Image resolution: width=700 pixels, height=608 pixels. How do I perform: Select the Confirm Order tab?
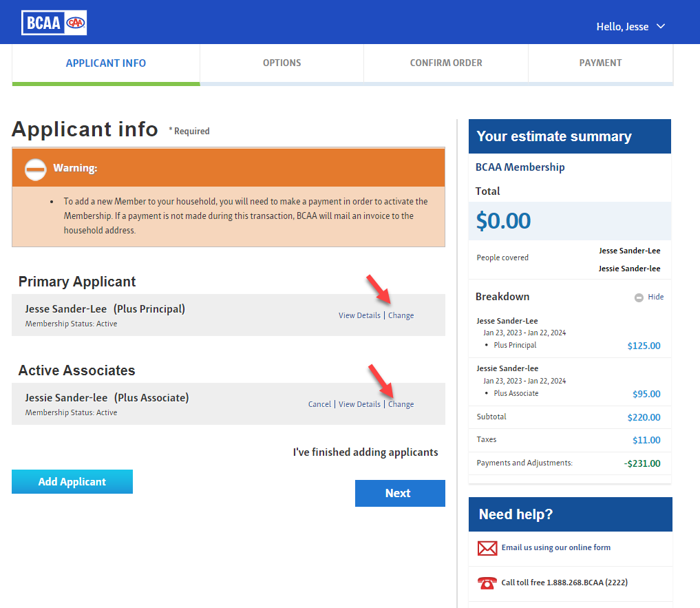(x=445, y=62)
